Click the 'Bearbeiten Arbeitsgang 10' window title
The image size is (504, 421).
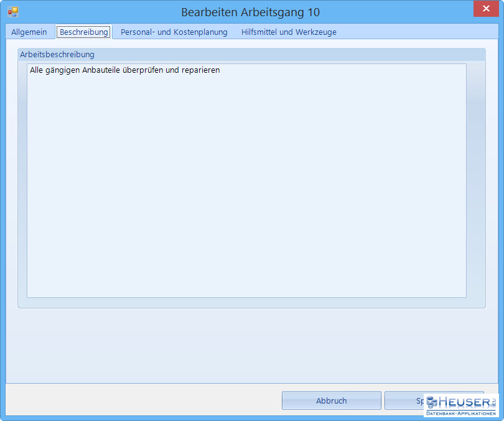[x=250, y=12]
